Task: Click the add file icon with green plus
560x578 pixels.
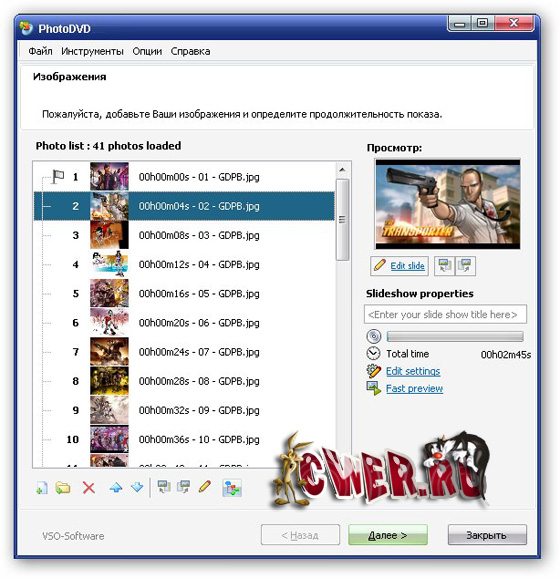Action: pyautogui.click(x=42, y=488)
